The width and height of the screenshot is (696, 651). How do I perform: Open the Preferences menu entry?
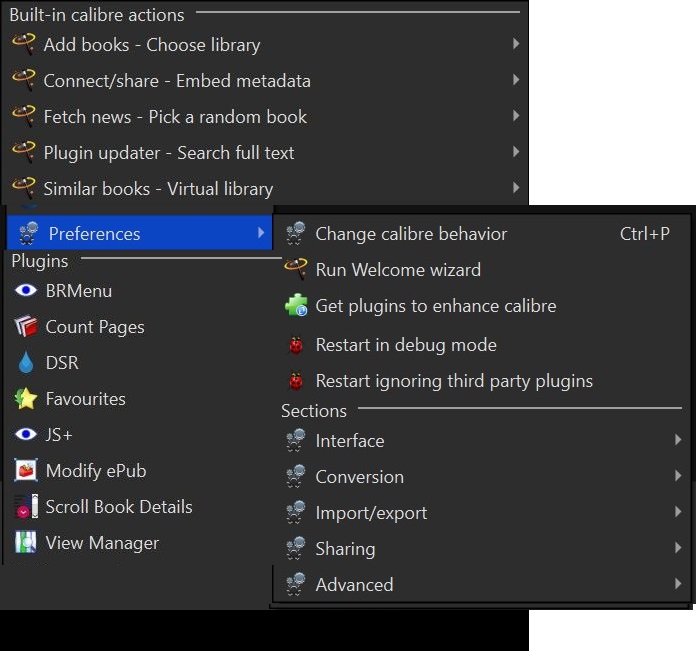coord(139,233)
